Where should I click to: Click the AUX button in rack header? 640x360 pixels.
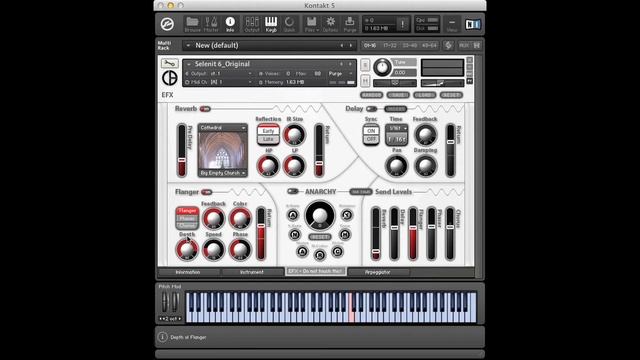click(x=464, y=45)
